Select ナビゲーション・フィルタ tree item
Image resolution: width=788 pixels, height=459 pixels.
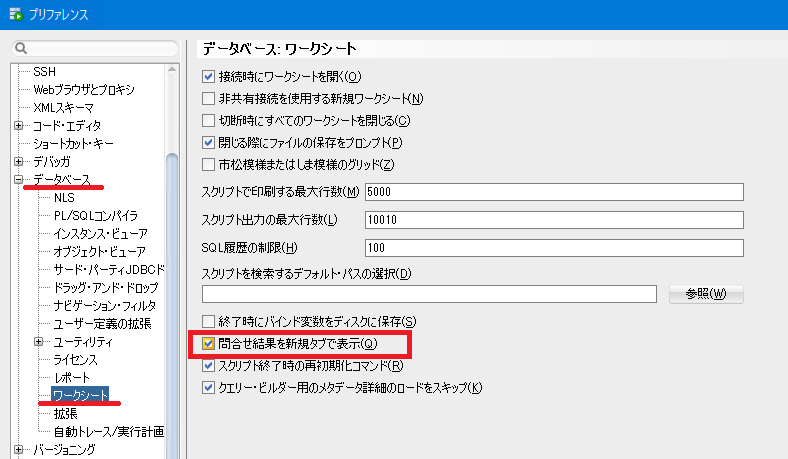105,306
